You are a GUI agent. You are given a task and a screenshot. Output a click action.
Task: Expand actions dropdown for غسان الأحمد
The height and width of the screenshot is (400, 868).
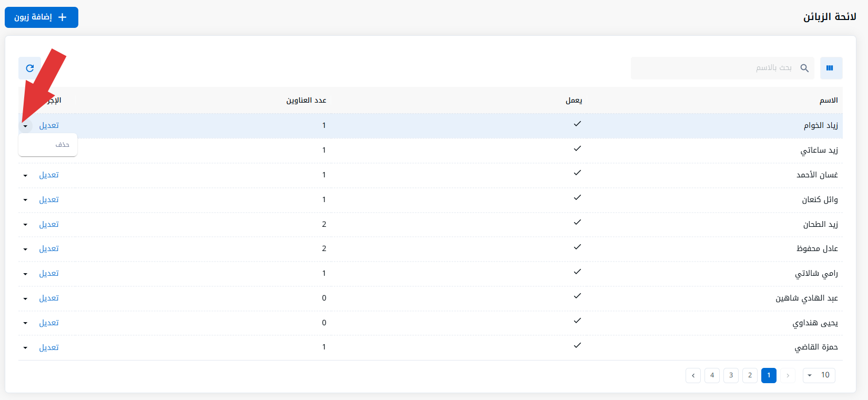pyautogui.click(x=25, y=175)
